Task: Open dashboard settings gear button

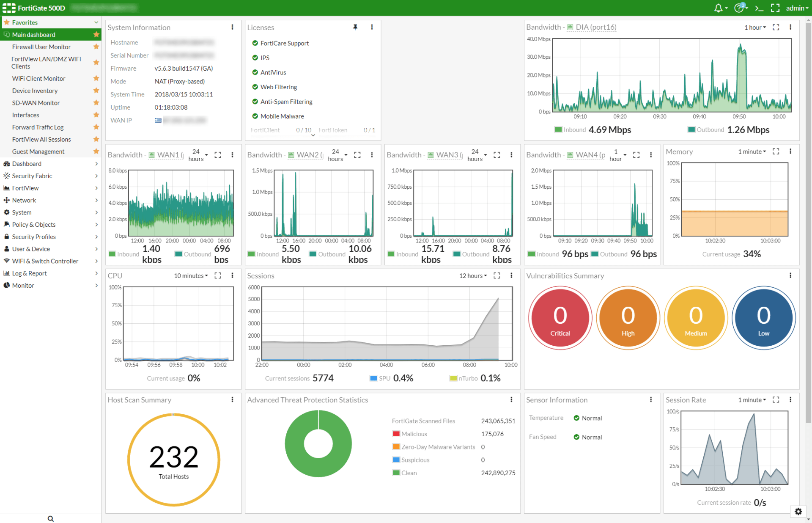Action: click(798, 512)
